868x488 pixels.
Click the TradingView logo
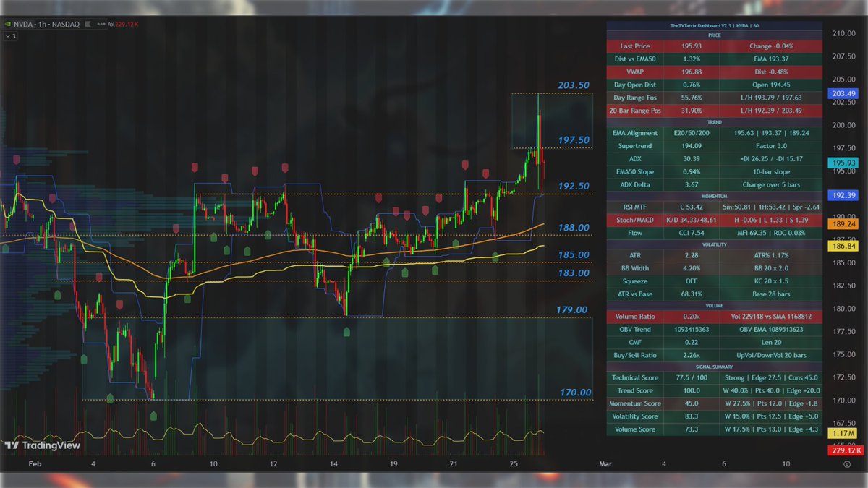click(42, 445)
